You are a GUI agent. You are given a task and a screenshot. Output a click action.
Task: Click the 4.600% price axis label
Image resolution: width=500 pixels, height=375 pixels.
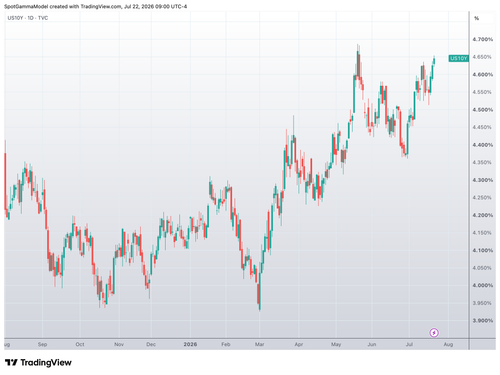tap(482, 74)
